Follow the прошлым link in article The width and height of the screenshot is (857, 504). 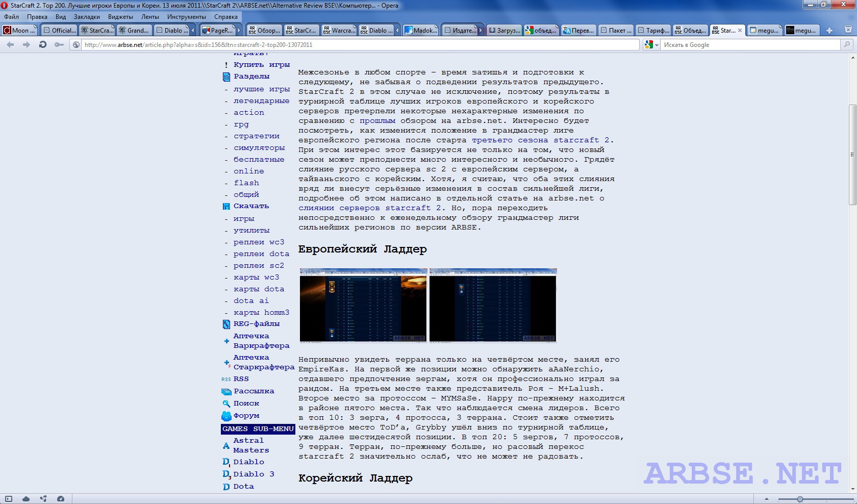pyautogui.click(x=377, y=121)
